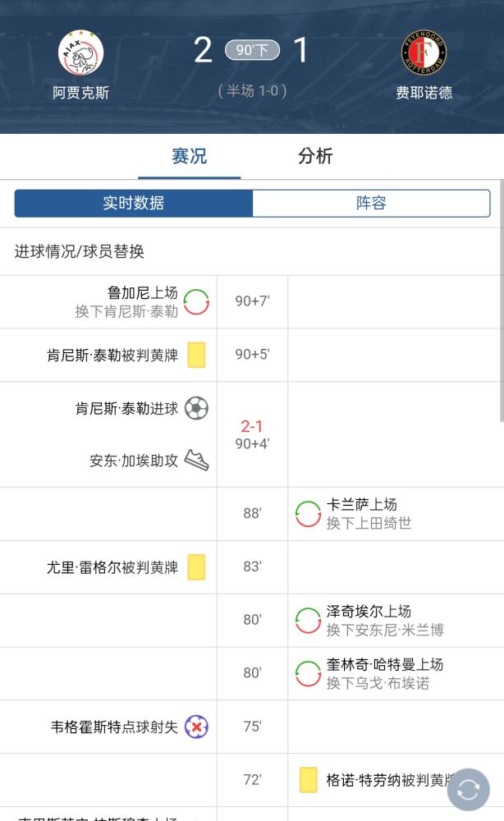
Task: Click the assist boot icon
Action: [196, 461]
